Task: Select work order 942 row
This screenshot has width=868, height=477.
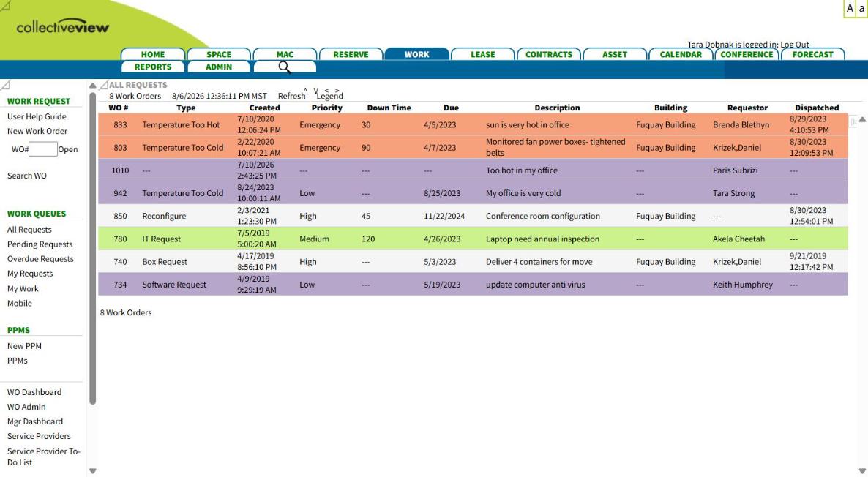Action: pos(473,193)
